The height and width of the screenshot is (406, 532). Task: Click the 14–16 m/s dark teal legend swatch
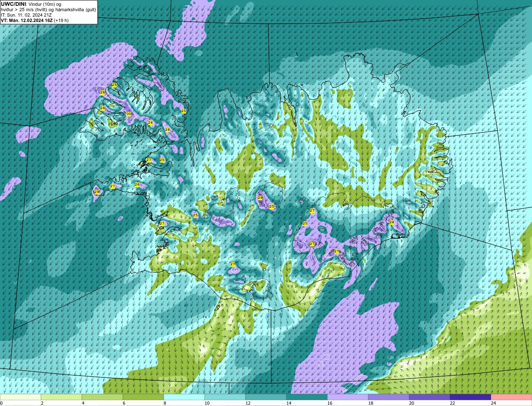pyautogui.click(x=307, y=397)
